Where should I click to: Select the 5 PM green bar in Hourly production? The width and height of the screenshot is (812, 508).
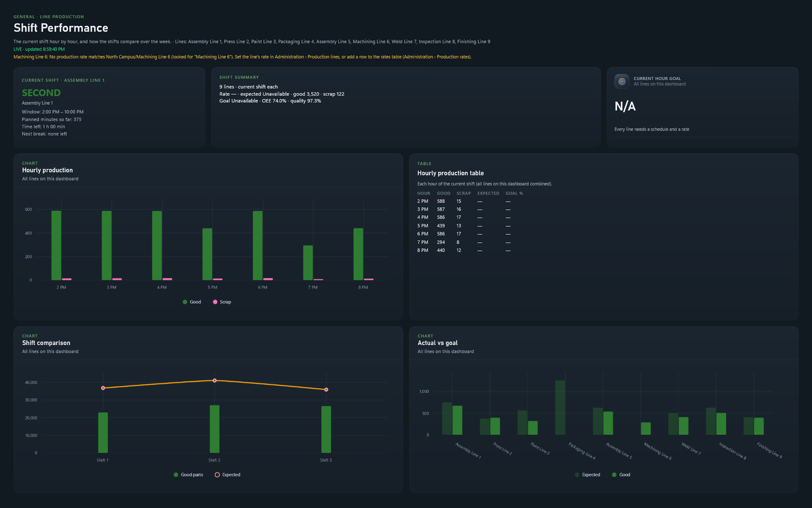click(x=208, y=254)
